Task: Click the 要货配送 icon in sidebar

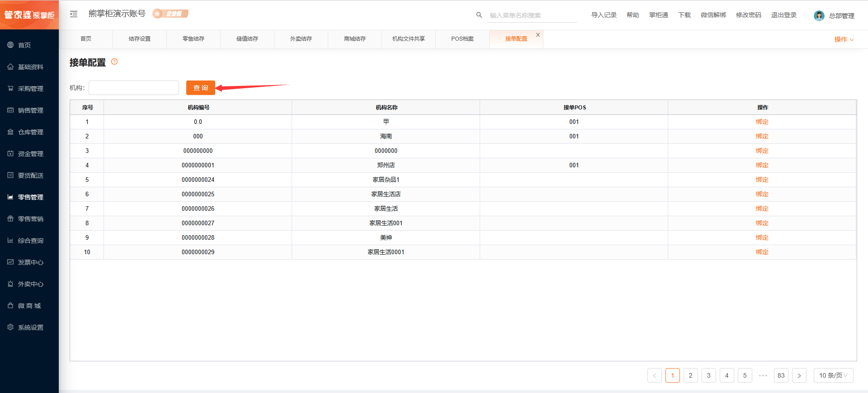Action: pyautogui.click(x=10, y=175)
